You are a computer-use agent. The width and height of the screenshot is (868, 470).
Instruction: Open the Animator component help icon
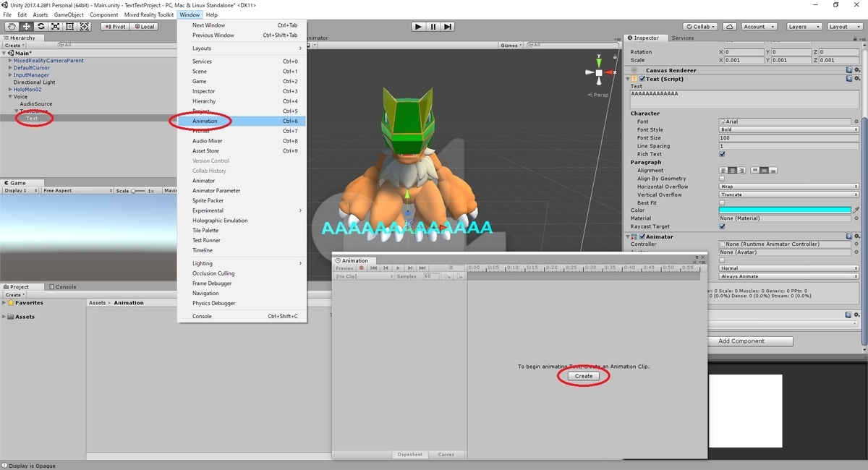[849, 236]
